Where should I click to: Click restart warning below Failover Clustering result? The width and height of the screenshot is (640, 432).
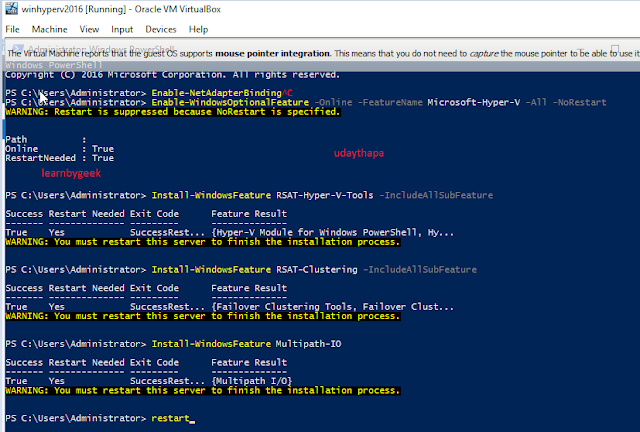[203, 316]
